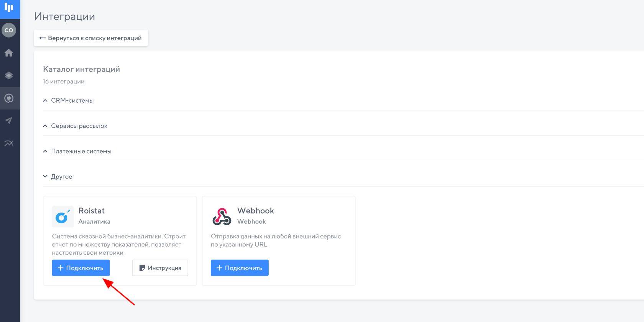Click the Roistat logo image

coord(62,216)
